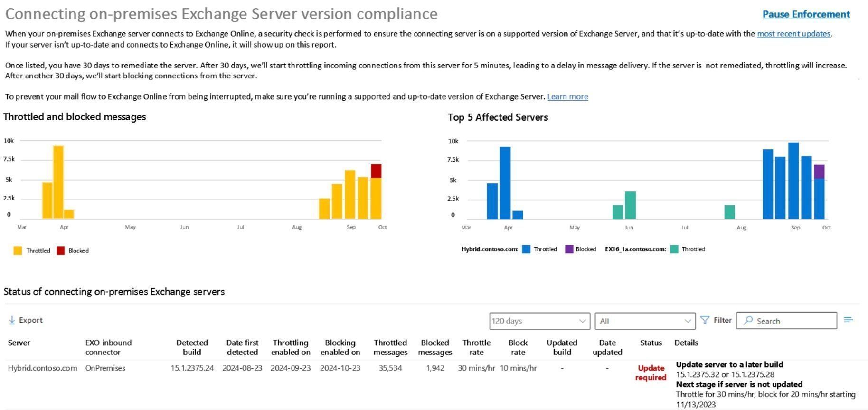This screenshot has height=410, width=868.
Task: Open the most recent updates link
Action: pyautogui.click(x=793, y=34)
